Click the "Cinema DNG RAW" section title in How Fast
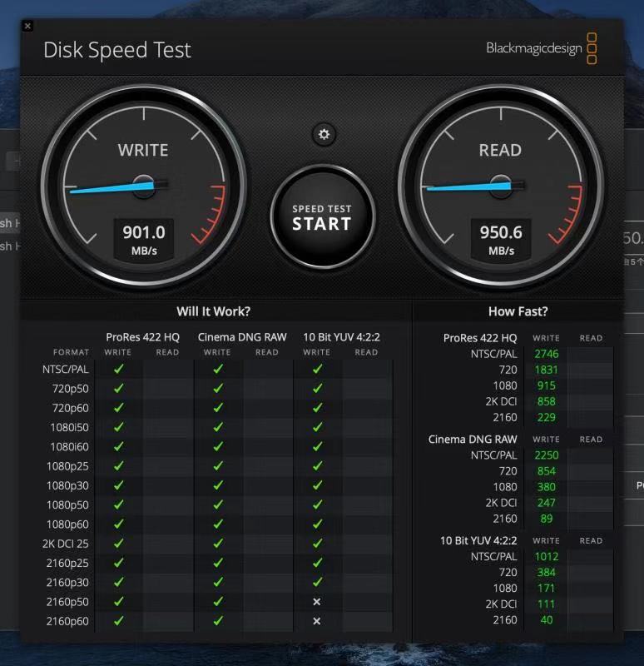644x666 pixels. pyautogui.click(x=473, y=440)
